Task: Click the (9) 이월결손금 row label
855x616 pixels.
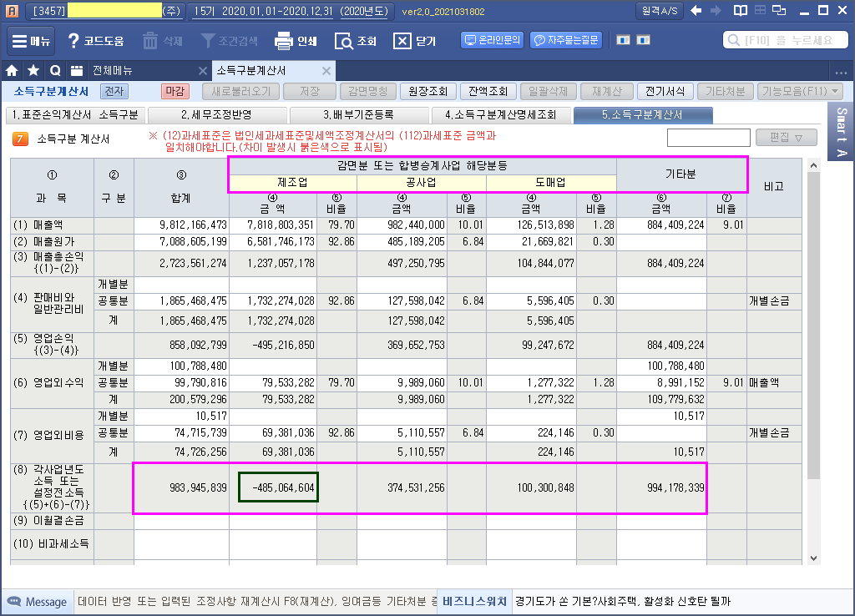Action: [53, 521]
